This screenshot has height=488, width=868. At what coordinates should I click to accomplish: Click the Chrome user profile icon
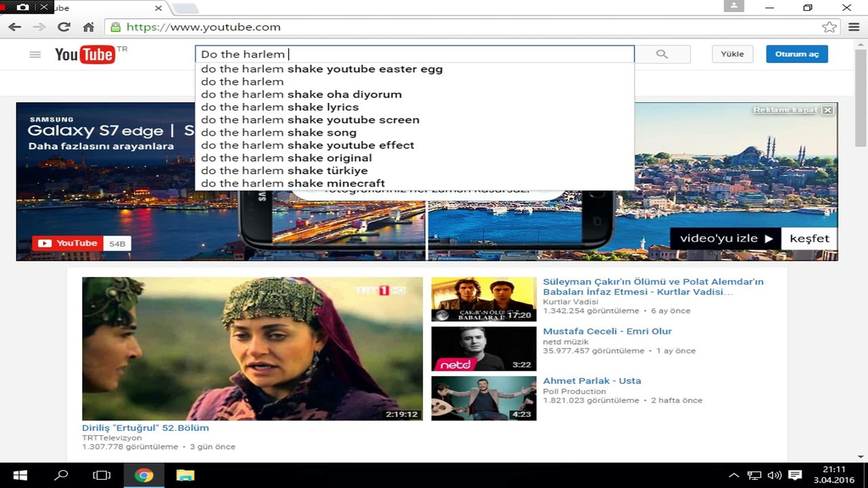coord(734,6)
